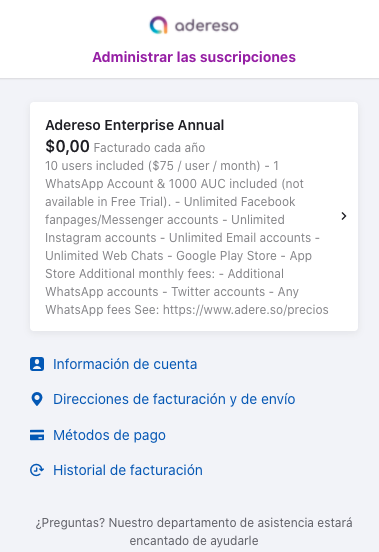Click the account person icon
The width and height of the screenshot is (379, 552).
[x=37, y=364]
